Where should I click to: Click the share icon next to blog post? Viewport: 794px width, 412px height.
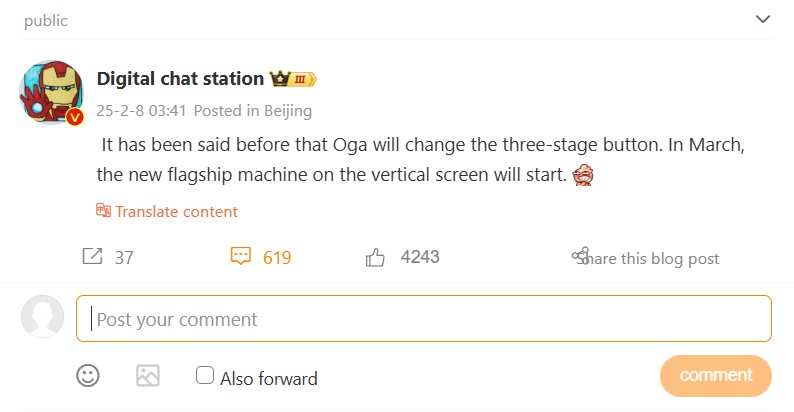(x=580, y=257)
